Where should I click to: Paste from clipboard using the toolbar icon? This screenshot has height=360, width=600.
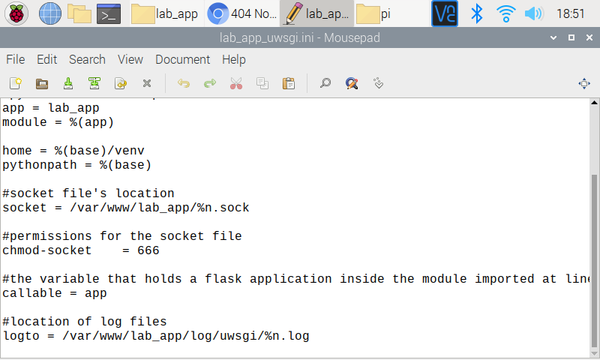click(289, 83)
